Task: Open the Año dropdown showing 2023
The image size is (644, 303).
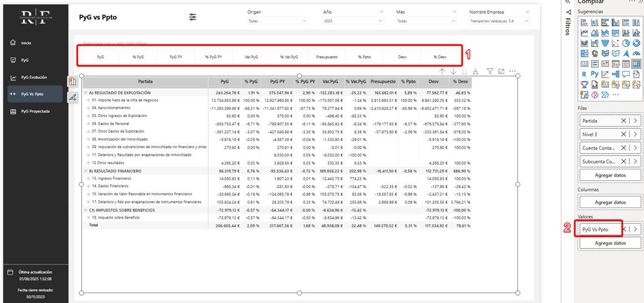Action: (x=353, y=21)
